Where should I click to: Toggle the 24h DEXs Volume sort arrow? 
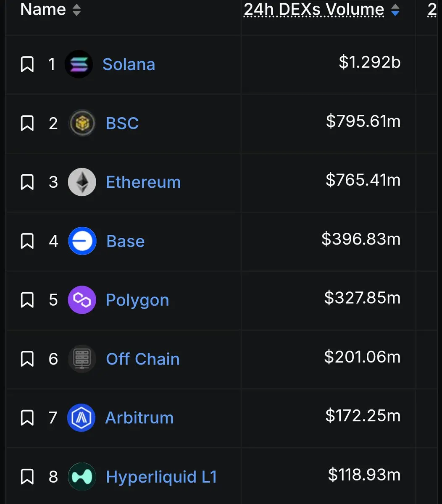click(395, 10)
